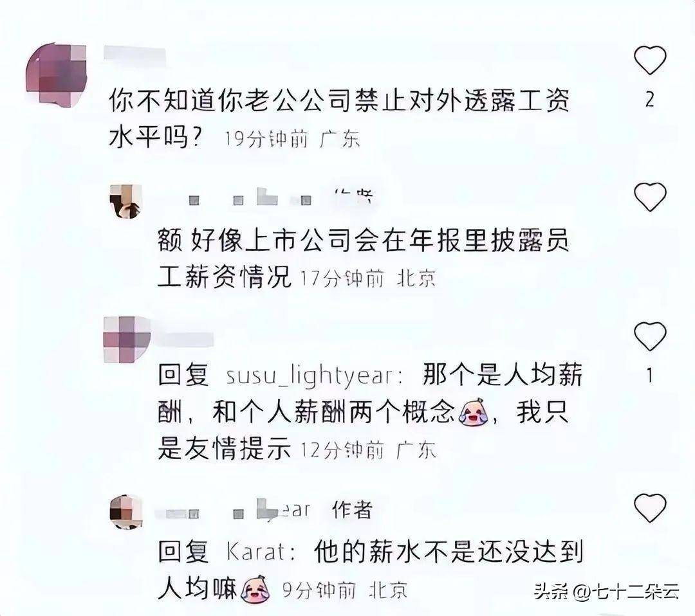Like the reply about 人均薪酬 concept
The image size is (695, 616).
coord(650,336)
